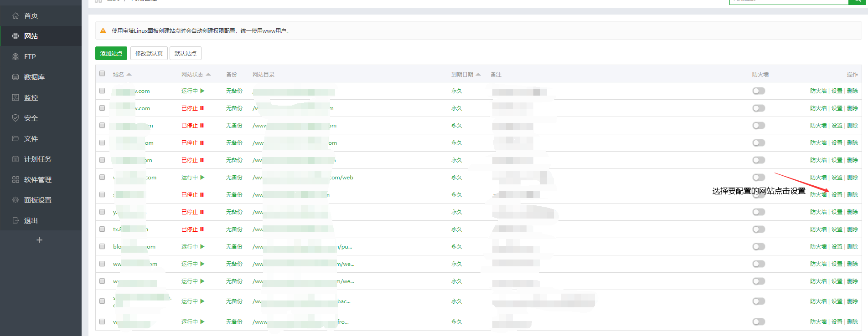The height and width of the screenshot is (336, 868).
Task: Tick the checkbox of the first site row
Action: (102, 91)
